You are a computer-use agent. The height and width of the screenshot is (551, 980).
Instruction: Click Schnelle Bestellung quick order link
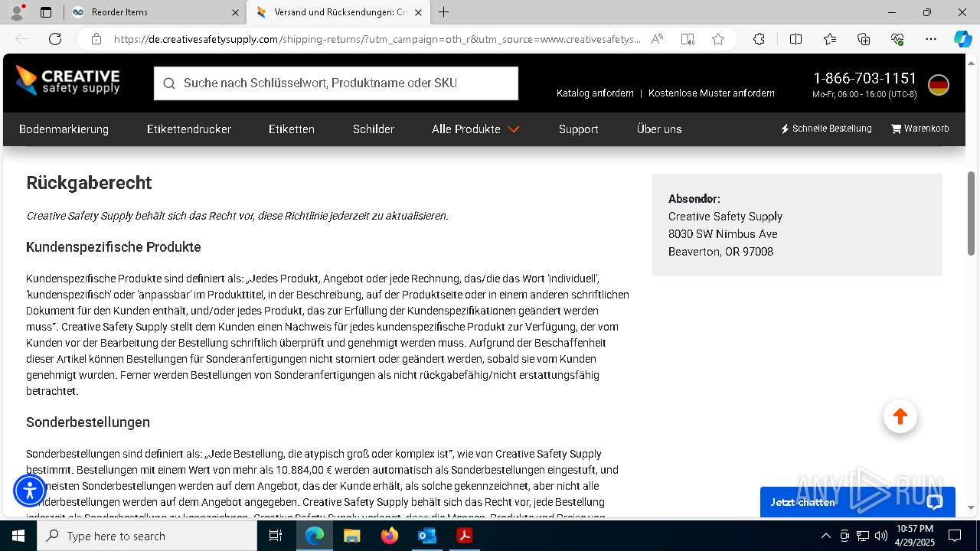pos(826,129)
